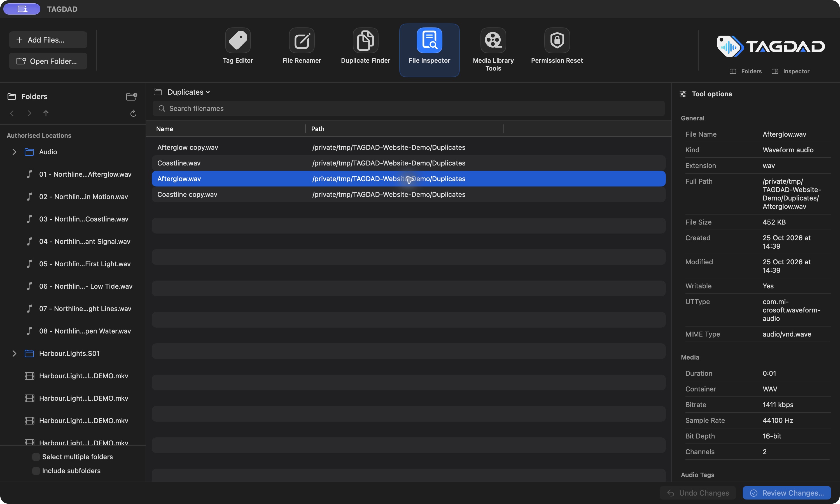The image size is (840, 504).
Task: Open the File Renamer tool
Action: pos(302,46)
